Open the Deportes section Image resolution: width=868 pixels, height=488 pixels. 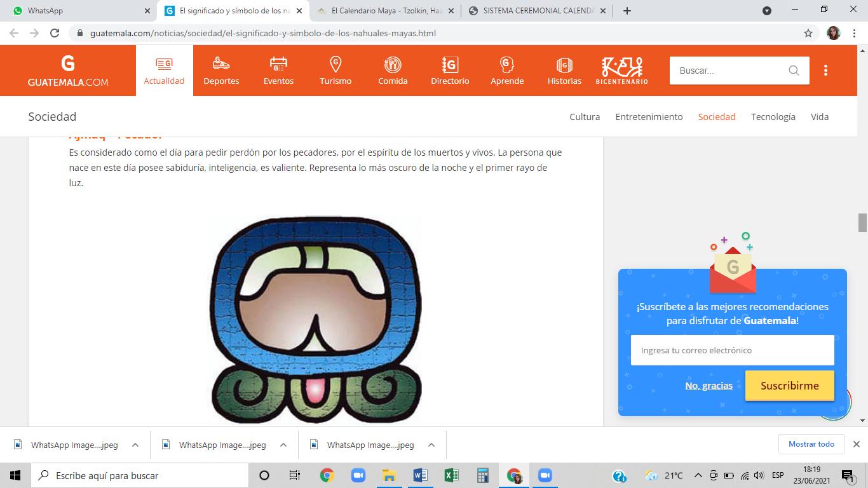[x=221, y=71]
